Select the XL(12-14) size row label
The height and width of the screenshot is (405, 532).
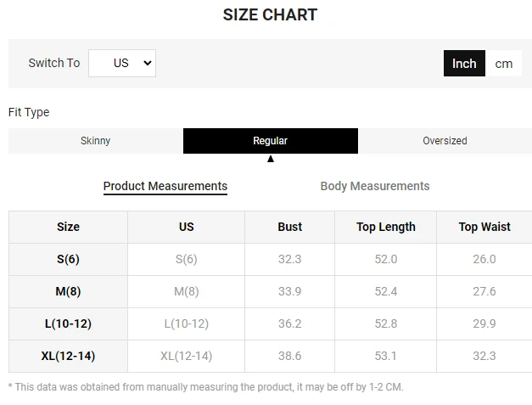68,356
